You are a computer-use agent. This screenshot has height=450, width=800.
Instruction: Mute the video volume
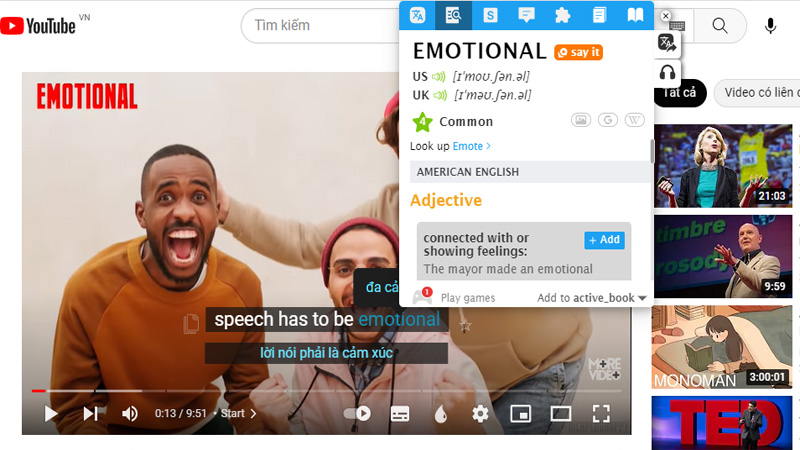coord(130,413)
